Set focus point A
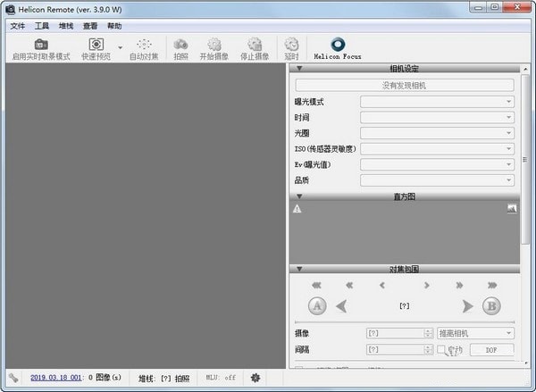Image resolution: width=536 pixels, height=392 pixels. [x=316, y=306]
